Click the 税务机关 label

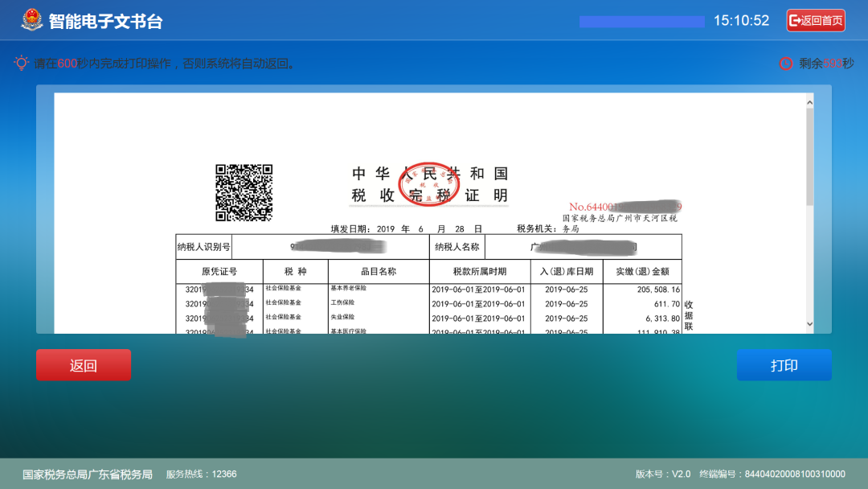[536, 228]
